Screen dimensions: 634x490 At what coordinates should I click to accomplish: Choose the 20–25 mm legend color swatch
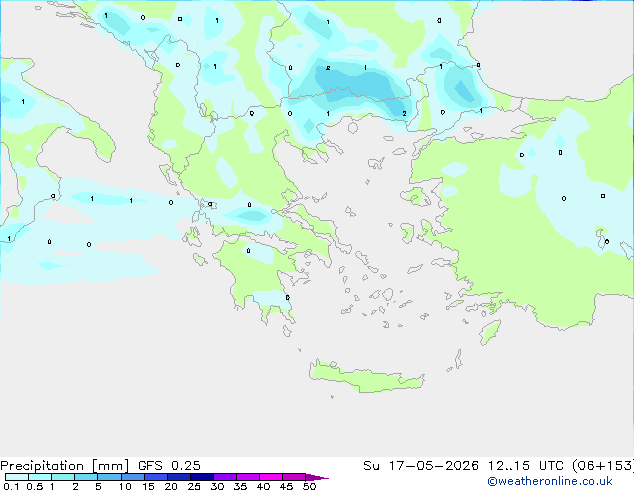178,477
